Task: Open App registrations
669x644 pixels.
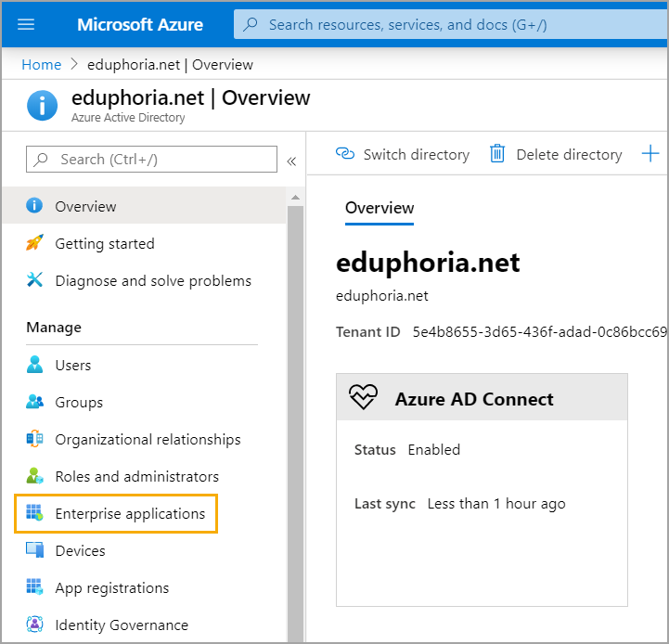Action: click(112, 587)
